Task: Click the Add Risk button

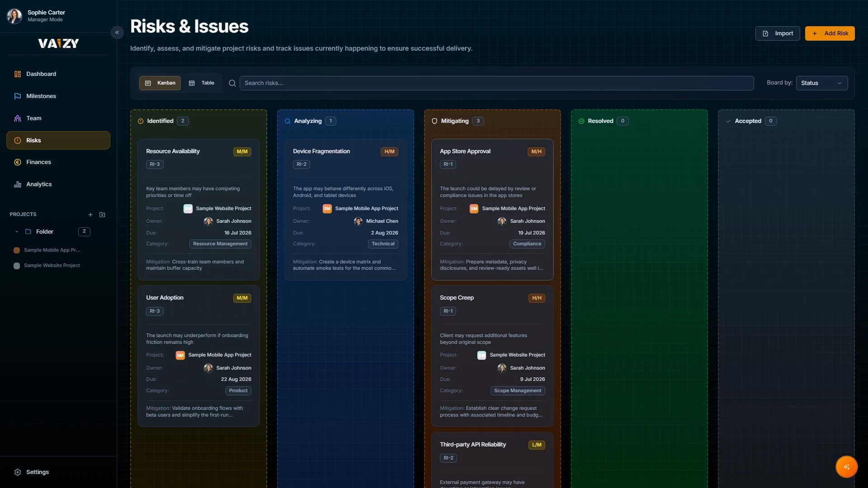Action: 830,33
